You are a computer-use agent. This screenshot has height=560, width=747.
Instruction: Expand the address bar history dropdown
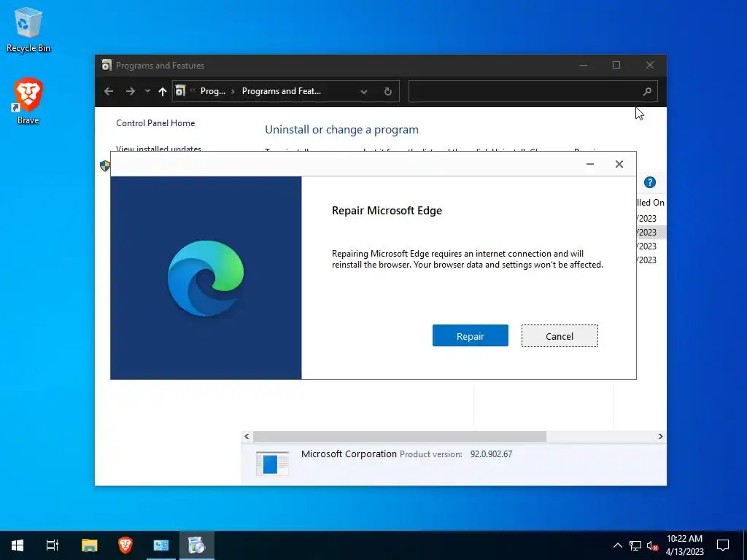364,91
